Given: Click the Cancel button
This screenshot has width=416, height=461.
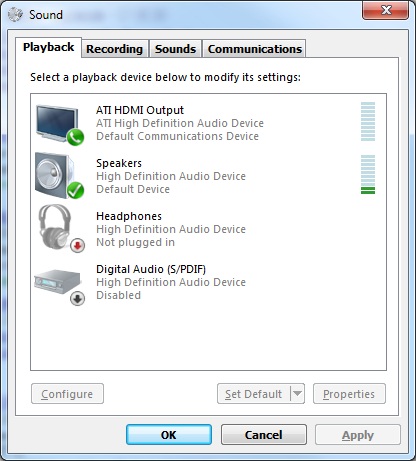Looking at the screenshot, I should [264, 435].
